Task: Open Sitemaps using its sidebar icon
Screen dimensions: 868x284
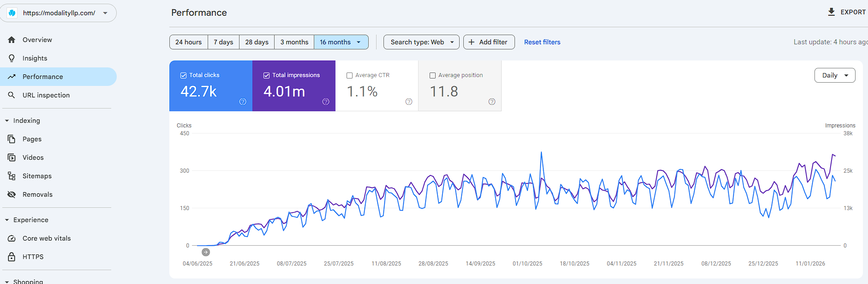Action: pos(12,176)
